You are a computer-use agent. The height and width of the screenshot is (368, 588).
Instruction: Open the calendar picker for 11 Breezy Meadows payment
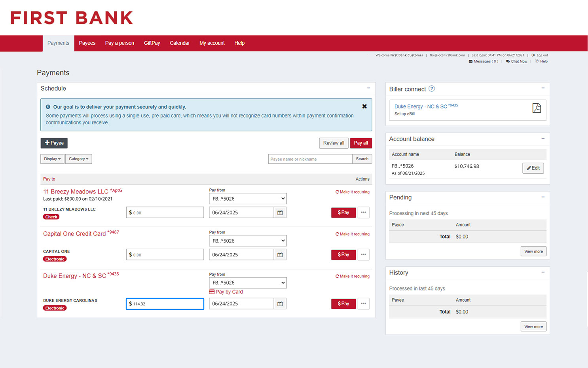(x=280, y=212)
